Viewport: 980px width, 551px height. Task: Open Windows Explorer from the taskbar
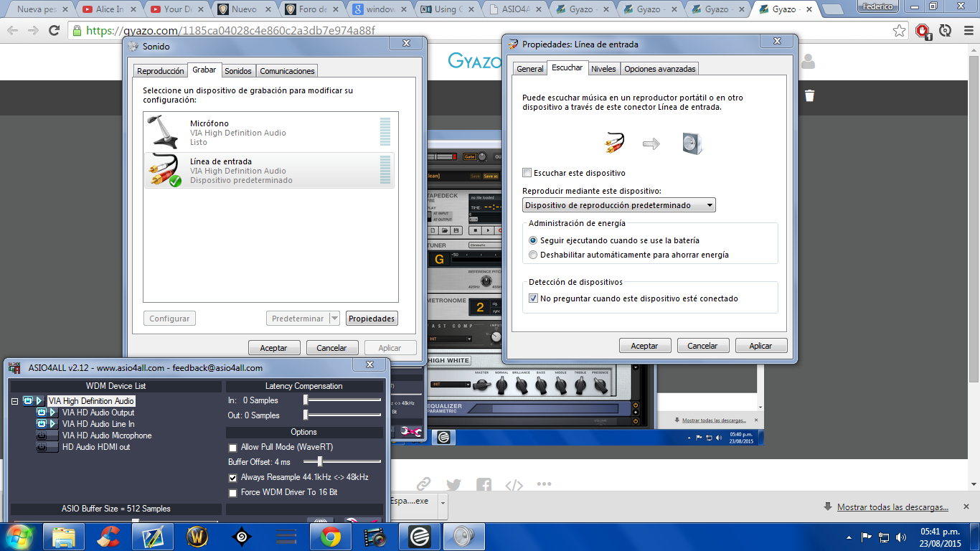coord(64,537)
